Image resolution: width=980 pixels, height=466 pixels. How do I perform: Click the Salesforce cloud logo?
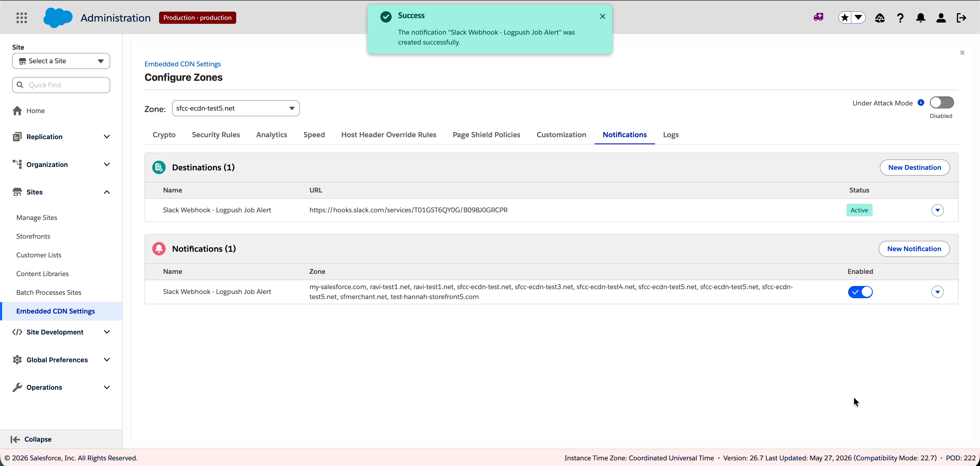[x=58, y=18]
